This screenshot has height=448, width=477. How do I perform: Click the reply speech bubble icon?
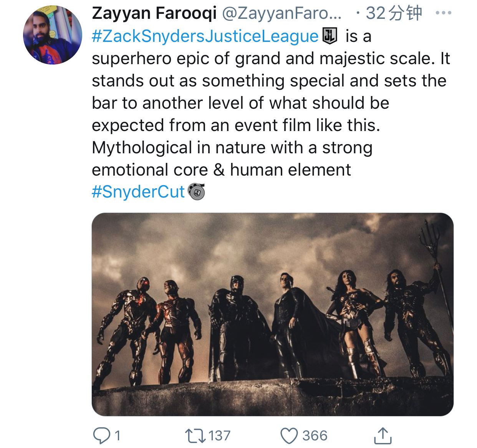102,436
